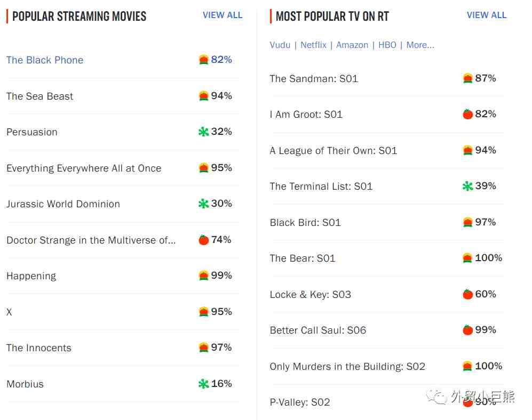
Task: Click the splat icon next to The Terminal List
Action: click(467, 186)
